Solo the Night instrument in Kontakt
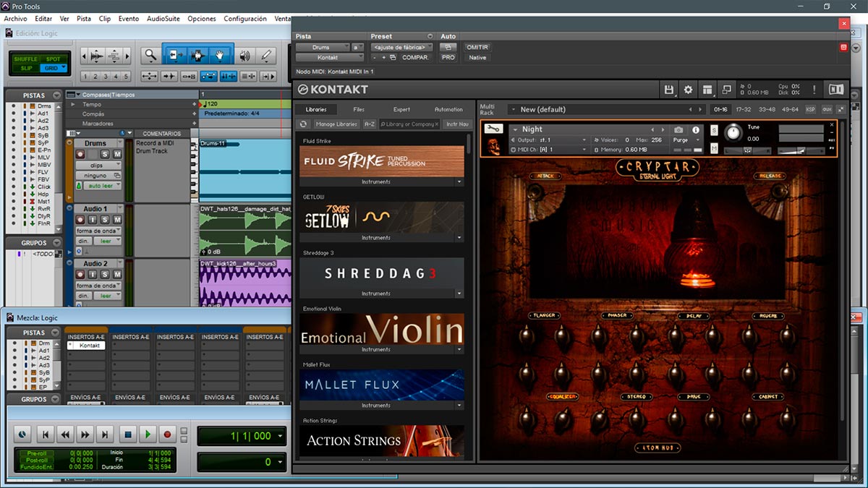The image size is (868, 488). pyautogui.click(x=715, y=130)
